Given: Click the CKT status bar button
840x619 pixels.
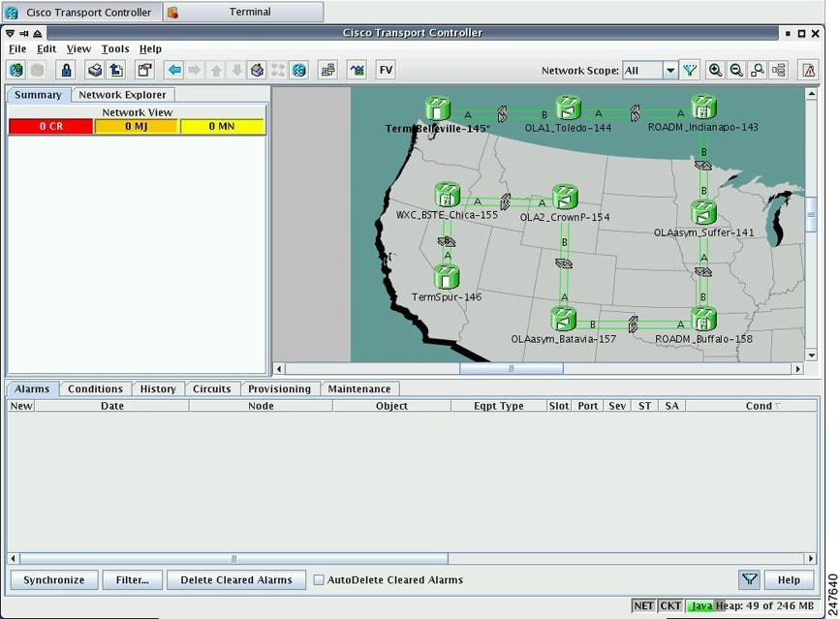Looking at the screenshot, I should (670, 605).
